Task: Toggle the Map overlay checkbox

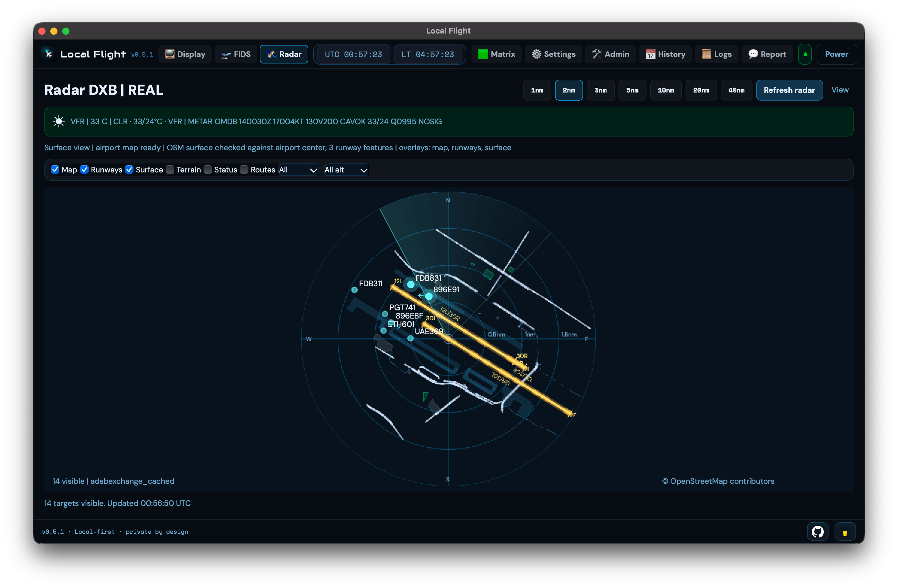Action: pos(55,170)
